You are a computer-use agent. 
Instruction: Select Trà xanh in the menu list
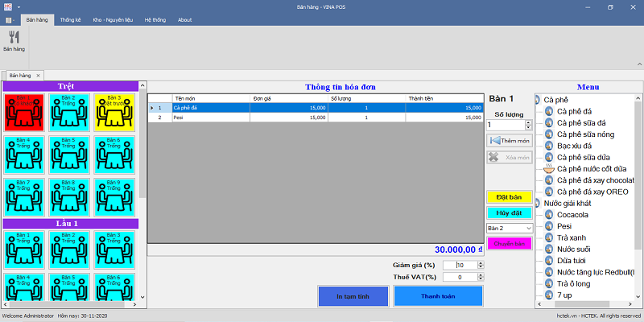(x=573, y=238)
